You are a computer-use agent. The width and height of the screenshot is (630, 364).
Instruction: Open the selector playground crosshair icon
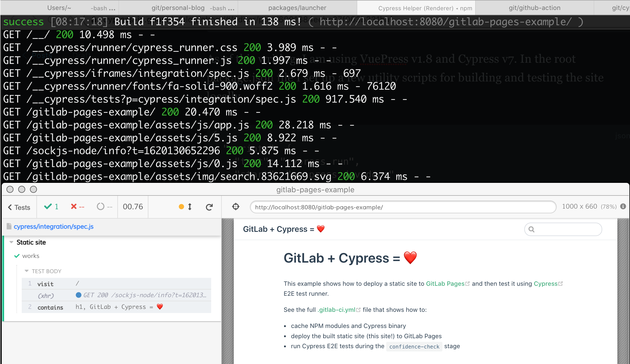[x=236, y=207]
